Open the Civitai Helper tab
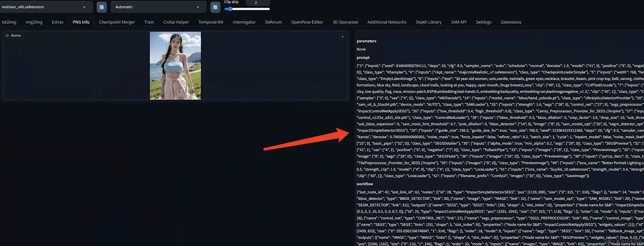The image size is (644, 246). point(176,22)
